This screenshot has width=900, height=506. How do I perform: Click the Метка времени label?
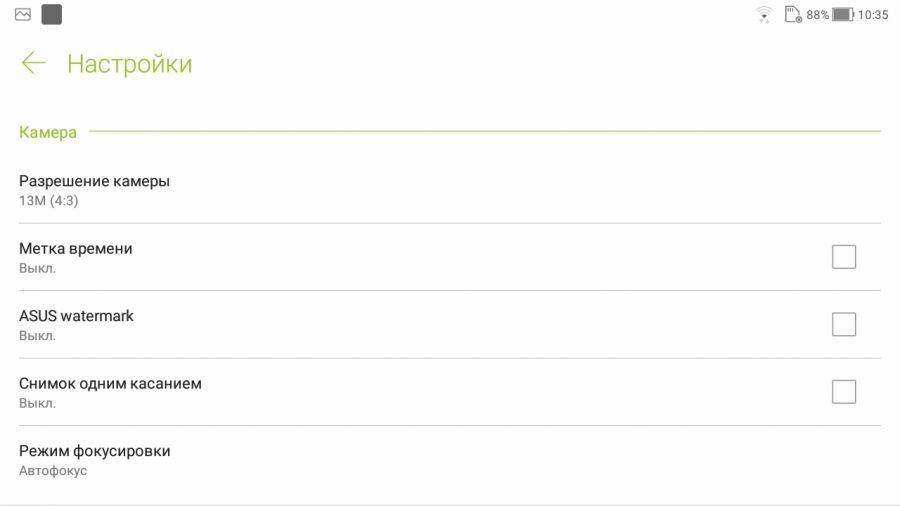click(x=76, y=248)
